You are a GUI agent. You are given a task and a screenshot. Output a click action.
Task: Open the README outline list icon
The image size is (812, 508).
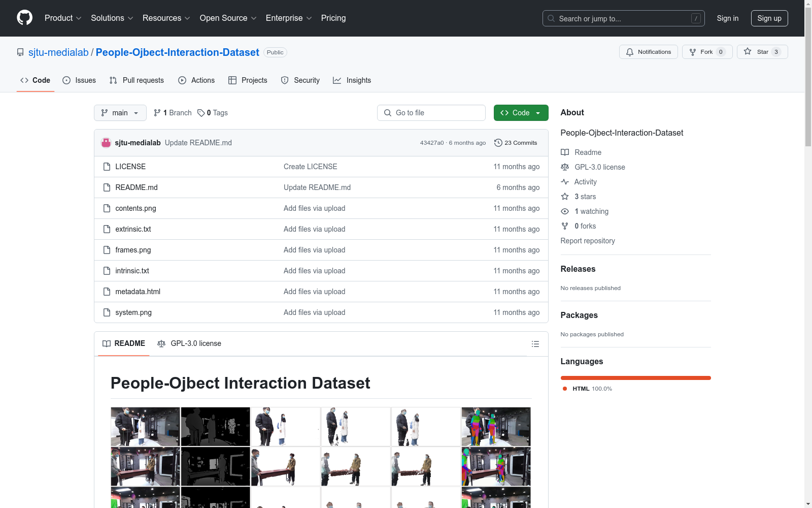tap(535, 344)
